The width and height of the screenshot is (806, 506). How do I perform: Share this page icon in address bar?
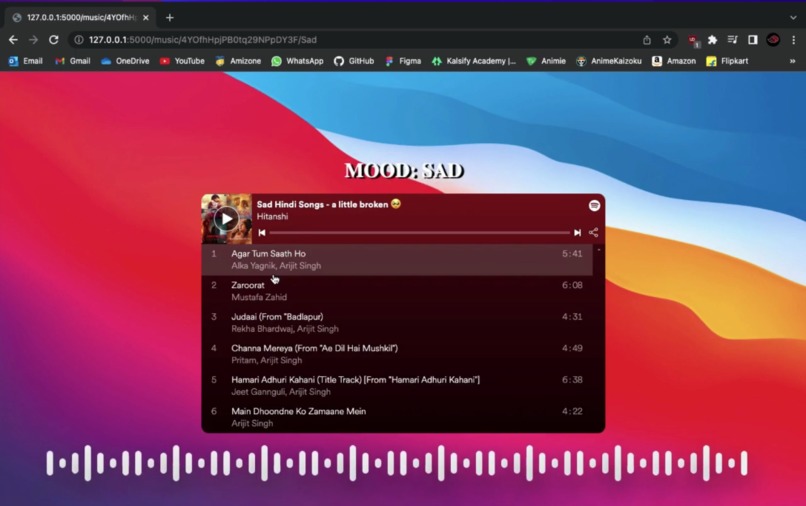[x=647, y=40]
